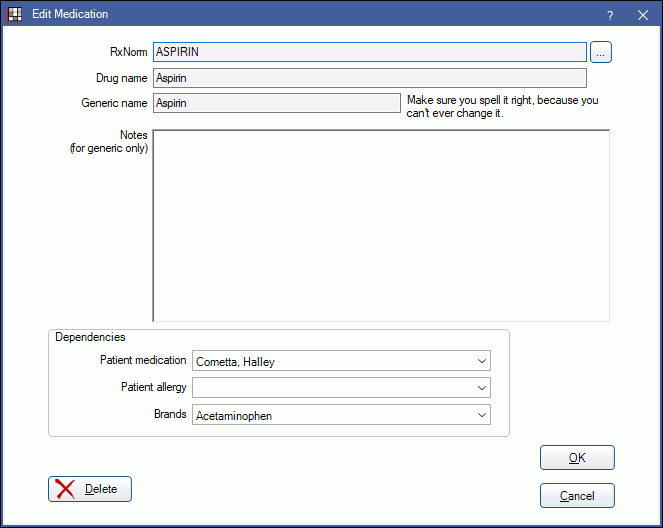Focus the RxNorm field showing ASPIRIN
The height and width of the screenshot is (528, 663).
pos(370,52)
